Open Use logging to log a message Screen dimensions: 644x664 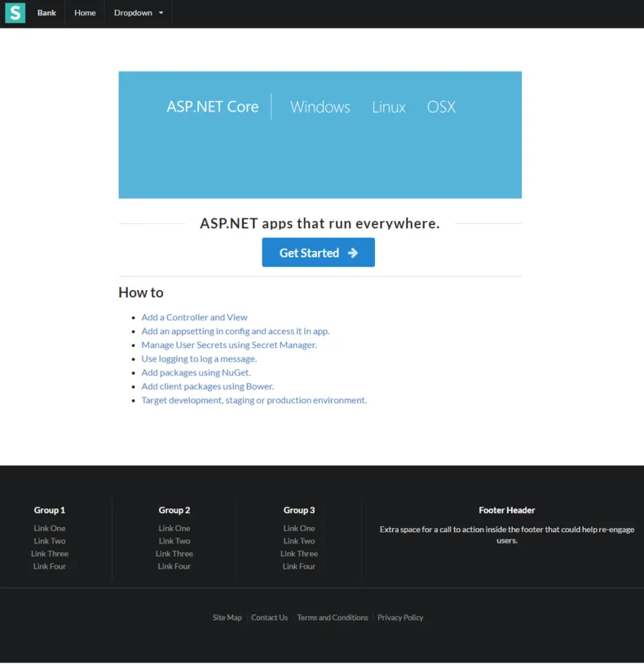tap(199, 358)
